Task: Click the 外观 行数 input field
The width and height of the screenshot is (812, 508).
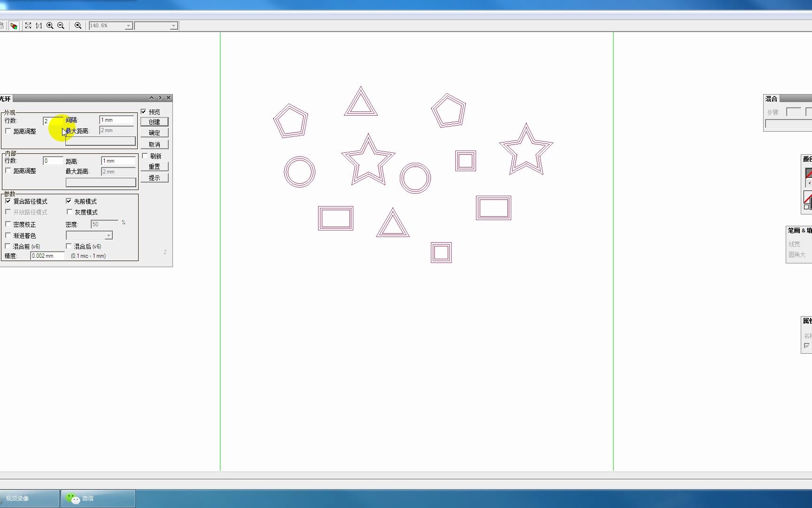Action: [x=53, y=121]
